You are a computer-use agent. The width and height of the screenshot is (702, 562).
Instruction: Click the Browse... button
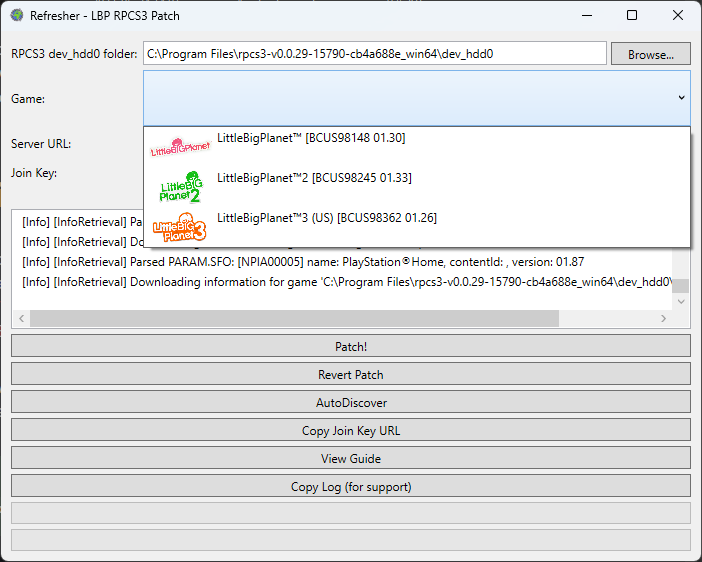click(x=651, y=54)
